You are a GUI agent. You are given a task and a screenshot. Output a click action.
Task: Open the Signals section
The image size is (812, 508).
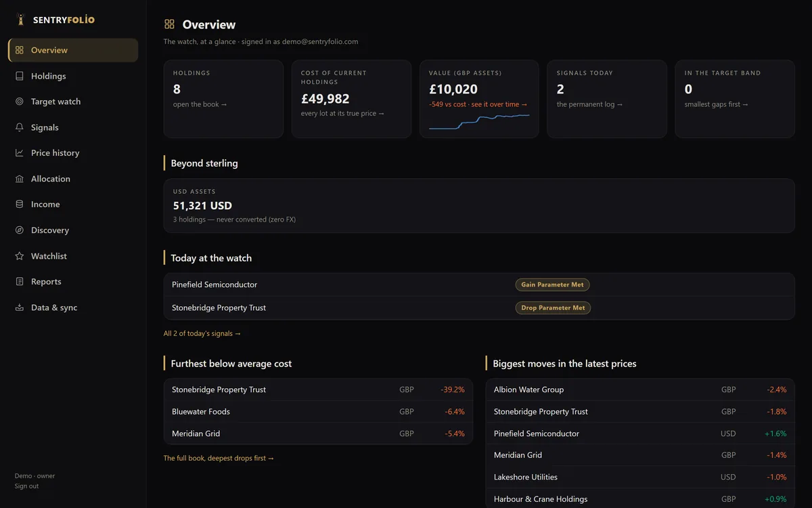(x=73, y=127)
